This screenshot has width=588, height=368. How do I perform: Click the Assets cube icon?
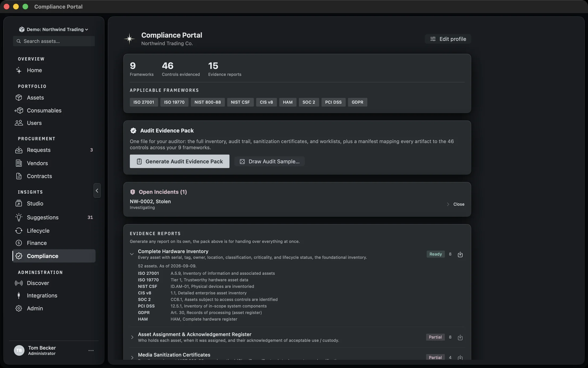tap(19, 97)
